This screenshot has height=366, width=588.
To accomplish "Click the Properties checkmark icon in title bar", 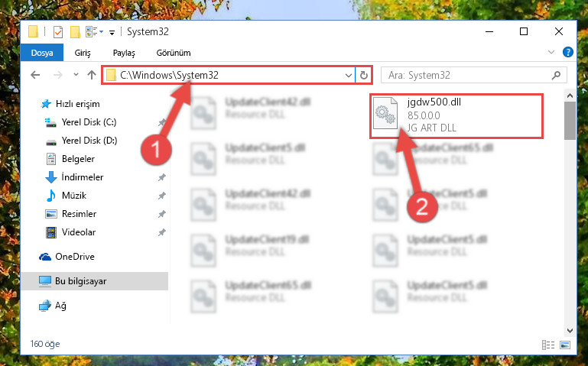I will point(58,32).
